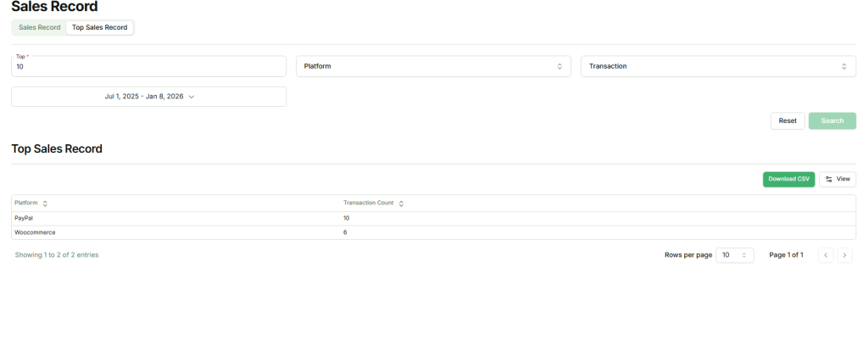The image size is (868, 351).
Task: Select the Top Sales Record tab
Action: click(99, 27)
